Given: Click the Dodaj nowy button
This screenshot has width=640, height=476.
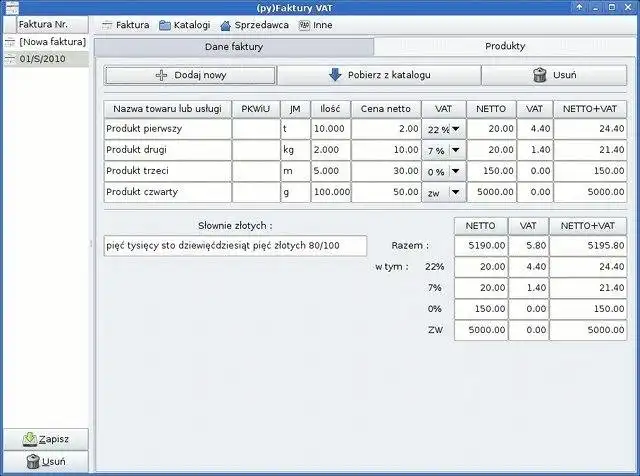Looking at the screenshot, I should (x=190, y=75).
